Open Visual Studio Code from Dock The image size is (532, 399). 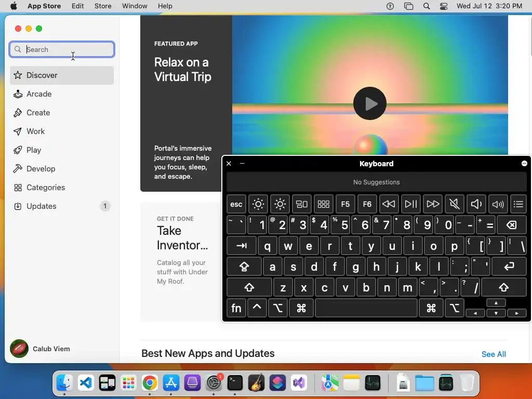86,383
